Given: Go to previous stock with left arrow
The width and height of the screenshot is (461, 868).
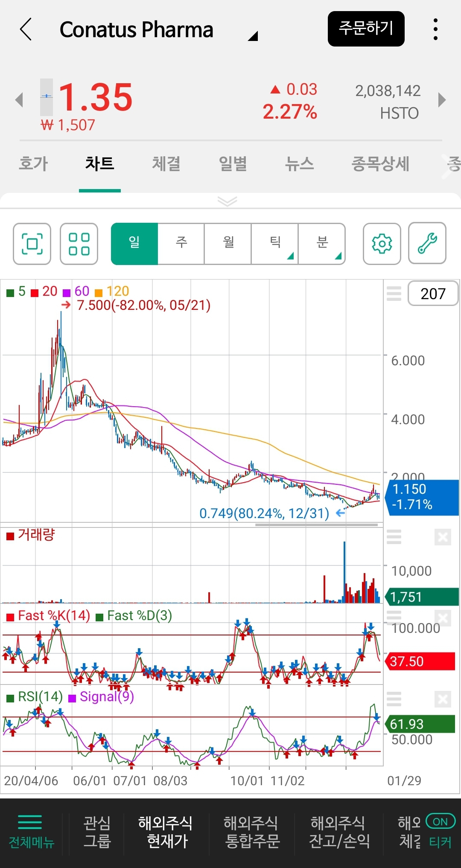Looking at the screenshot, I should (19, 100).
